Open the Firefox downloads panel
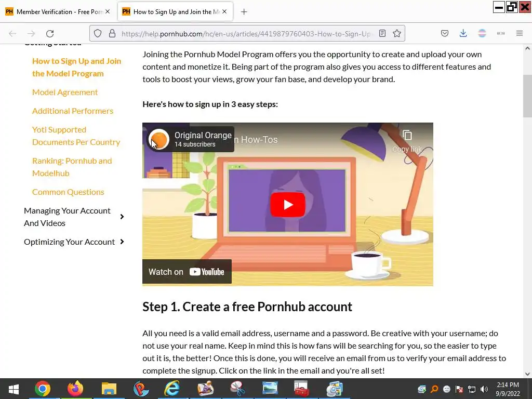 click(463, 33)
